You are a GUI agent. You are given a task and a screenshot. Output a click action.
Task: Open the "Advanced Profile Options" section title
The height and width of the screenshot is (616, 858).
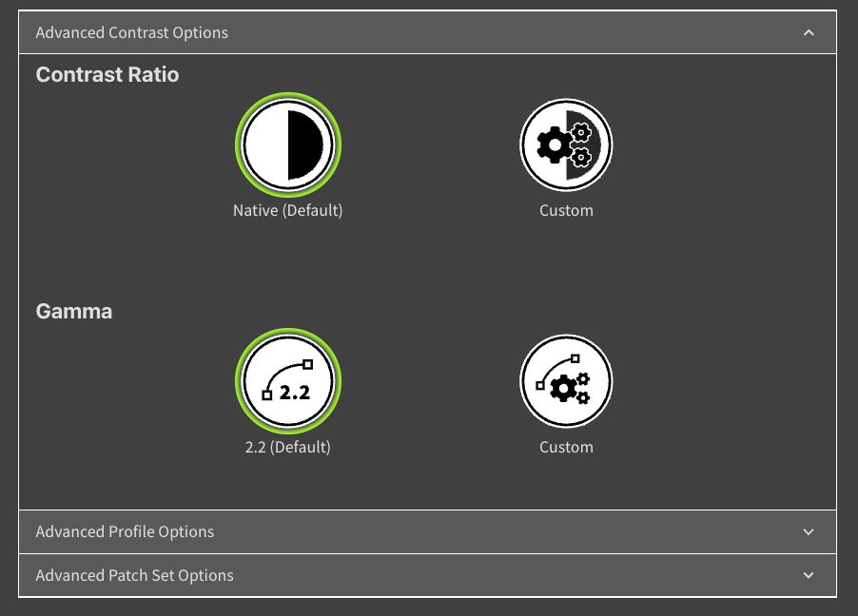click(125, 532)
